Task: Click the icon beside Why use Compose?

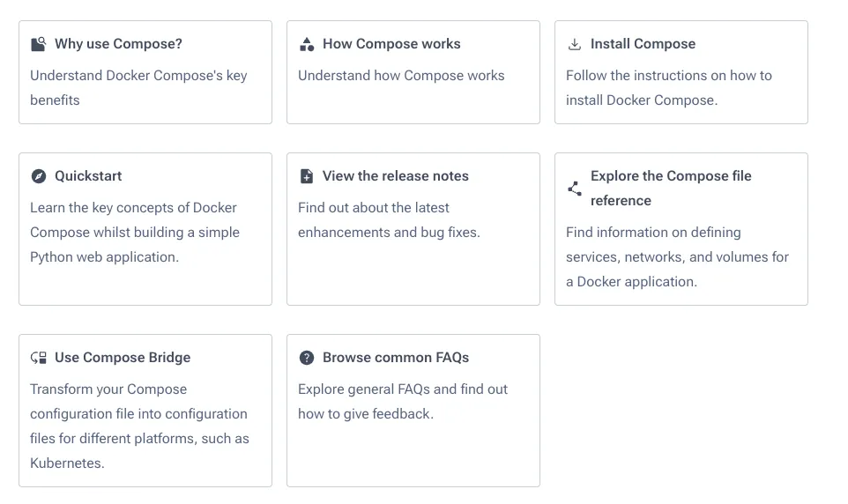Action: [x=38, y=44]
